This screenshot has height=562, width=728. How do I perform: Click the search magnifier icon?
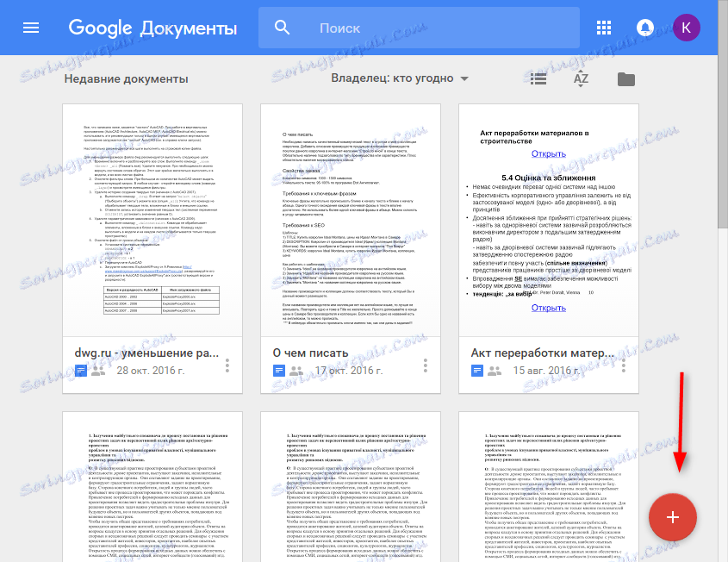tap(281, 27)
